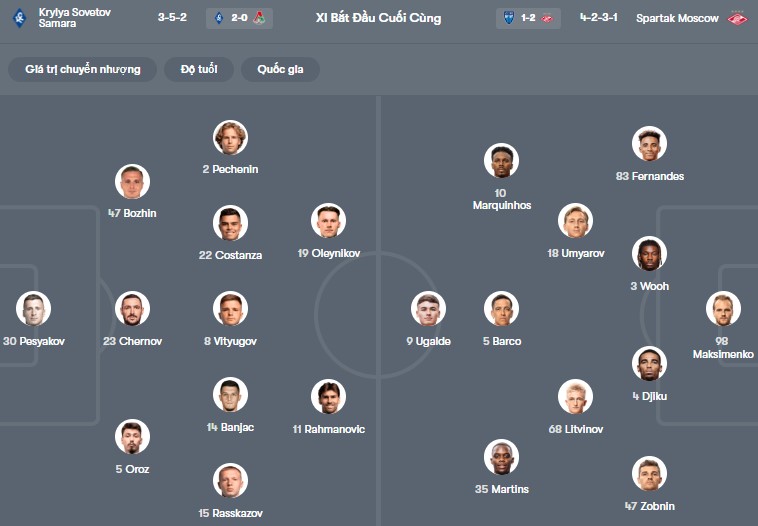Screen dimensions: 758x526
Task: Click Fernandes's player avatar
Action: (x=650, y=144)
